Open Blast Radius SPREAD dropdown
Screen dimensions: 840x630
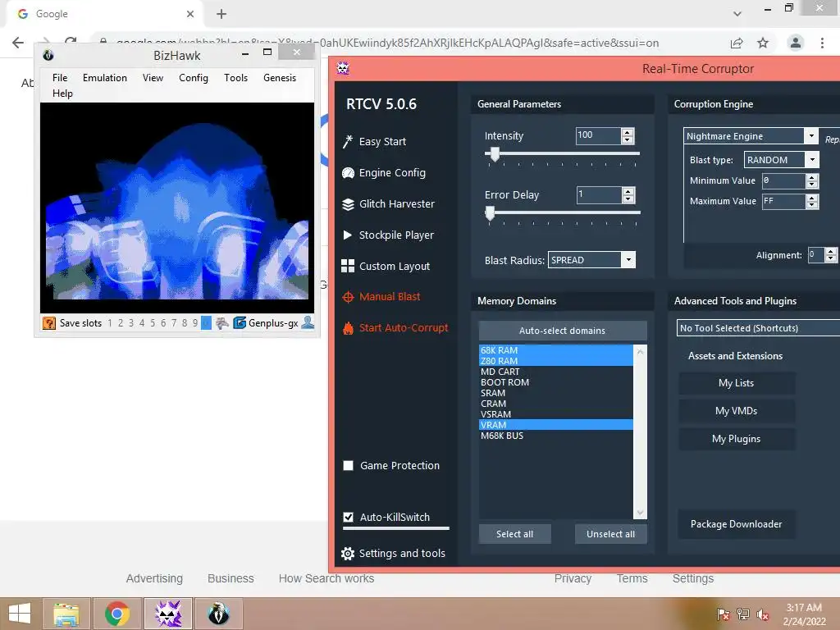pos(628,260)
